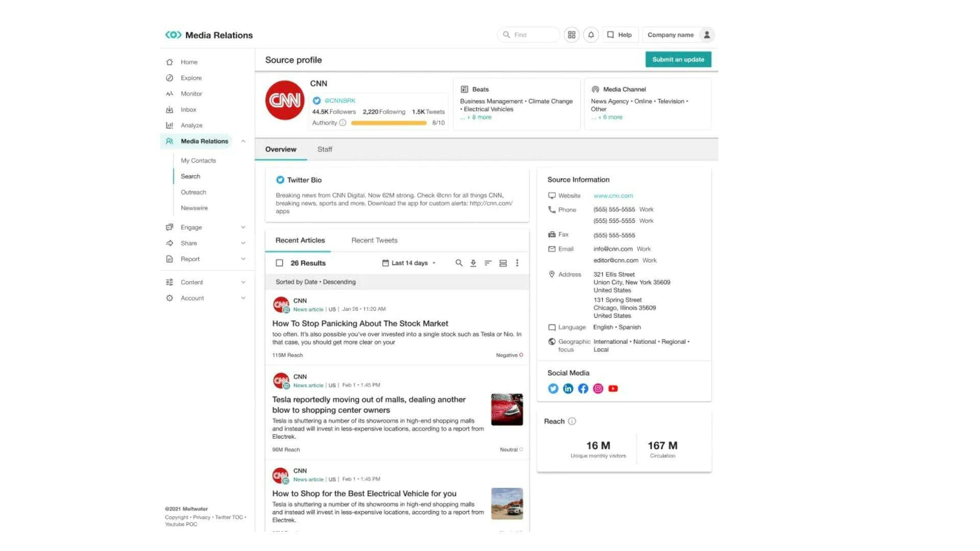This screenshot has height=551, width=980.
Task: Click the editor@cnn.com email
Action: [616, 261]
